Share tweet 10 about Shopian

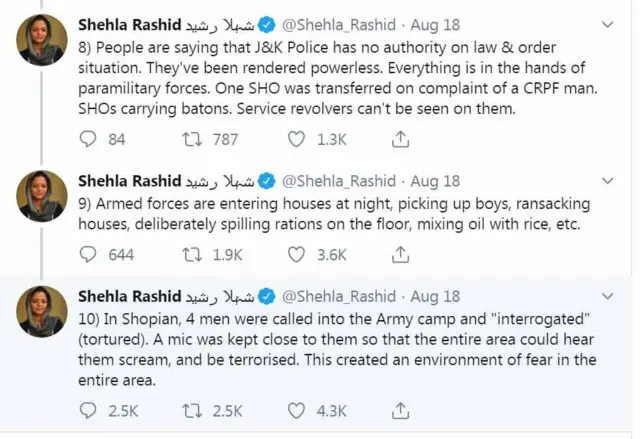tap(400, 410)
